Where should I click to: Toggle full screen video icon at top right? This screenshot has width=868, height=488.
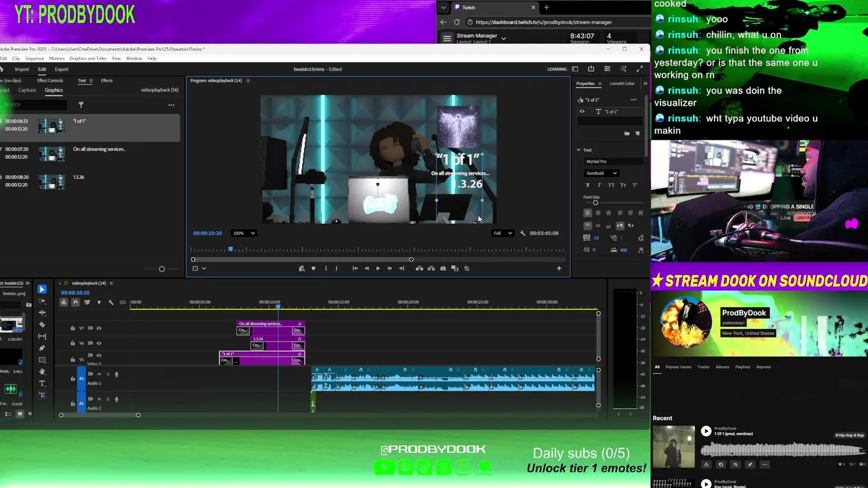(x=639, y=69)
